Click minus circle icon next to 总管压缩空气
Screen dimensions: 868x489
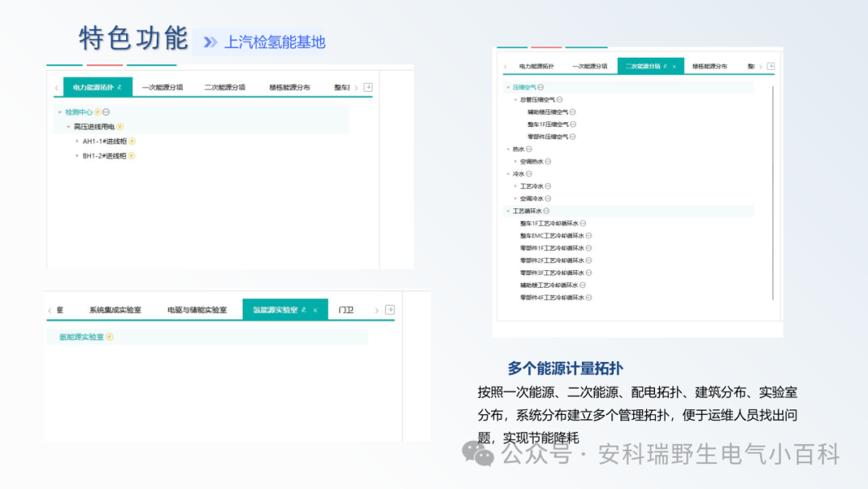559,100
